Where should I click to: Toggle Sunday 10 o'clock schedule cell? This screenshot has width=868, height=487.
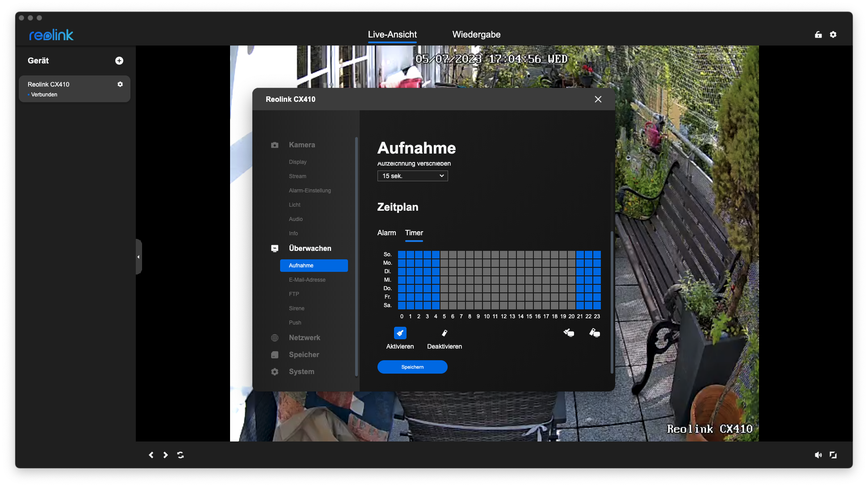pos(486,254)
